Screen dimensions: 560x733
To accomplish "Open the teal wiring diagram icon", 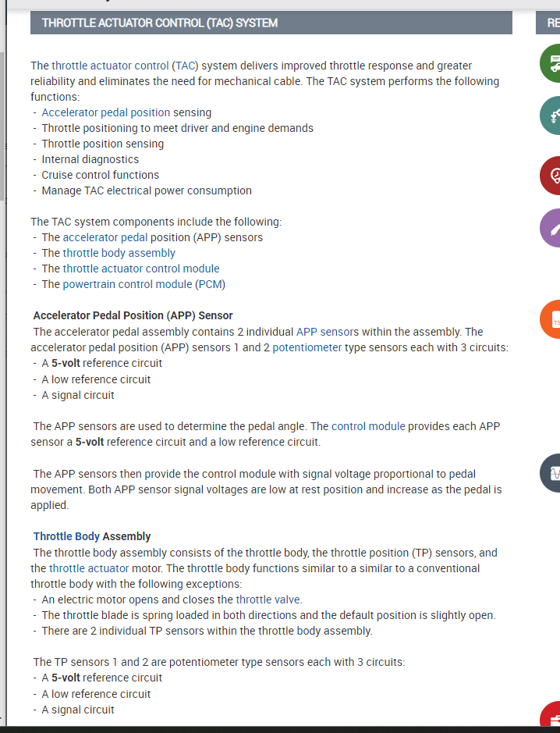I will tap(551, 116).
